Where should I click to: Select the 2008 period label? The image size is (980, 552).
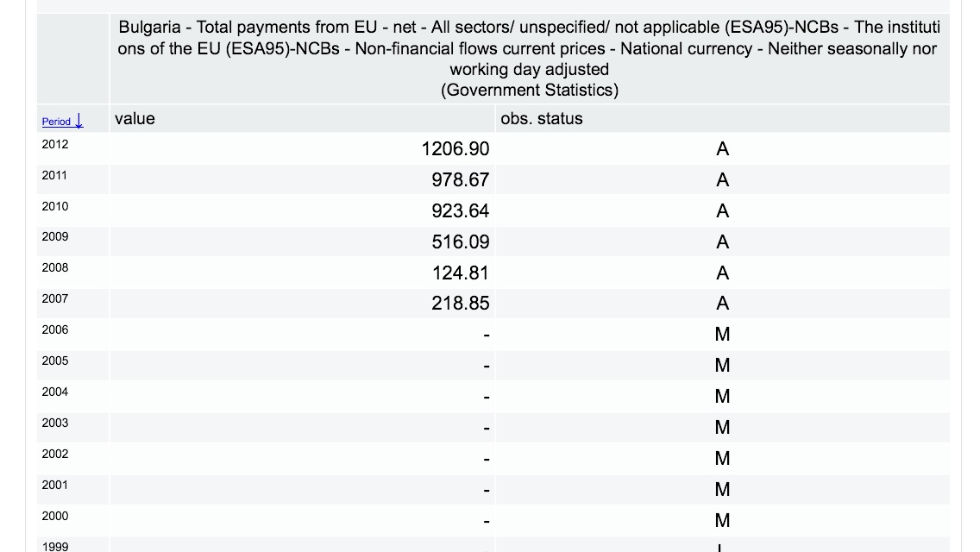click(x=54, y=267)
